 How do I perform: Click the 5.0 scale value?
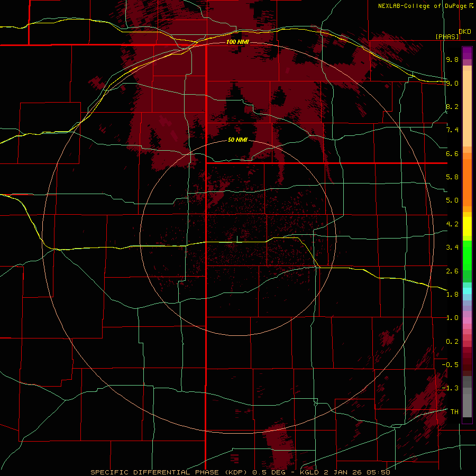(452, 200)
